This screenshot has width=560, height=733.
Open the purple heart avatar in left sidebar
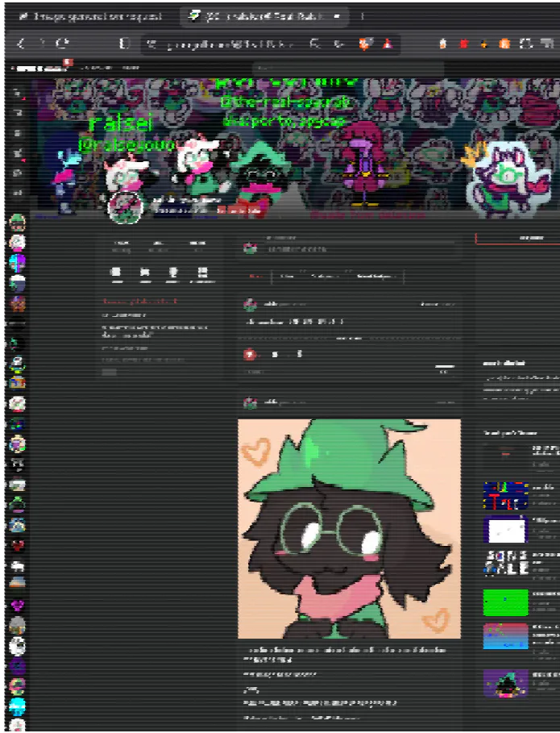tap(17, 606)
